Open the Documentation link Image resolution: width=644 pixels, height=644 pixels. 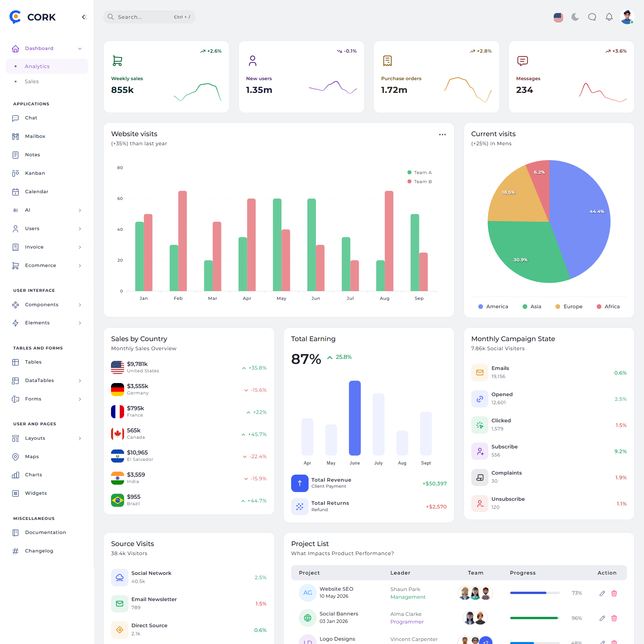tap(45, 532)
